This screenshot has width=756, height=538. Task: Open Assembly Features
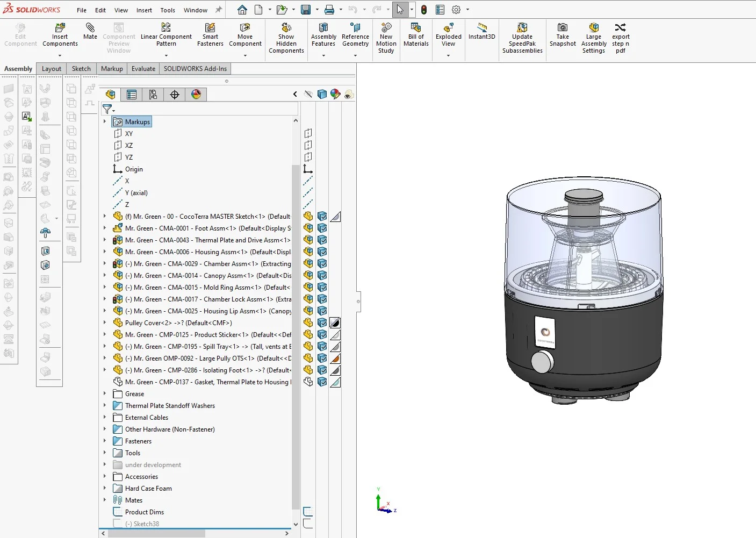323,35
